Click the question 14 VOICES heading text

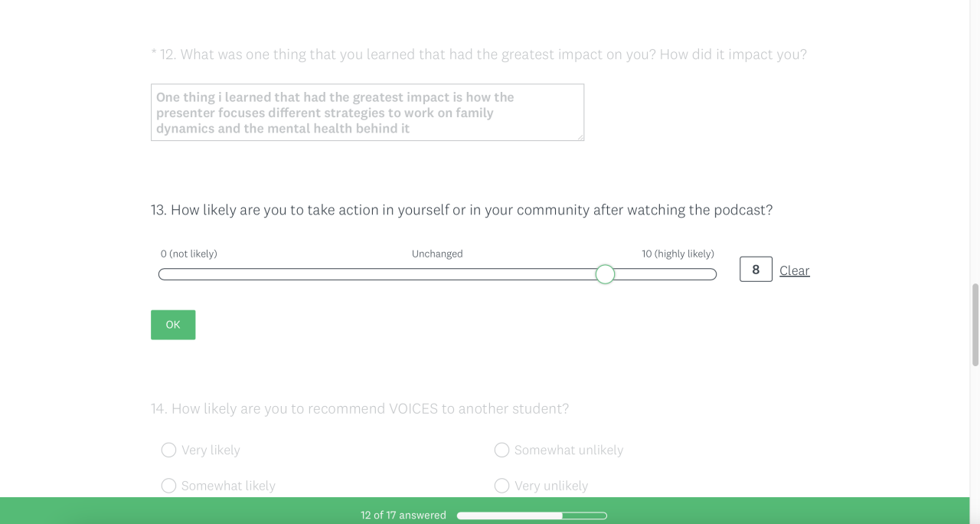pos(360,409)
